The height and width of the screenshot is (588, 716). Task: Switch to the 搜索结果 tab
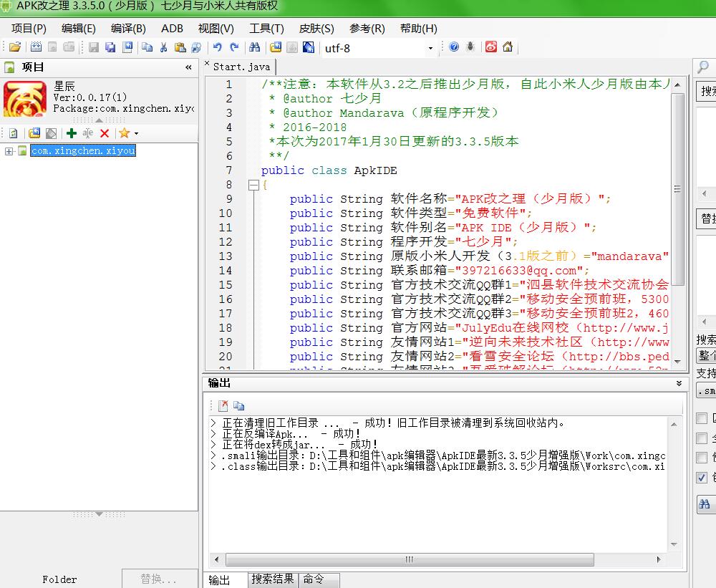click(272, 579)
